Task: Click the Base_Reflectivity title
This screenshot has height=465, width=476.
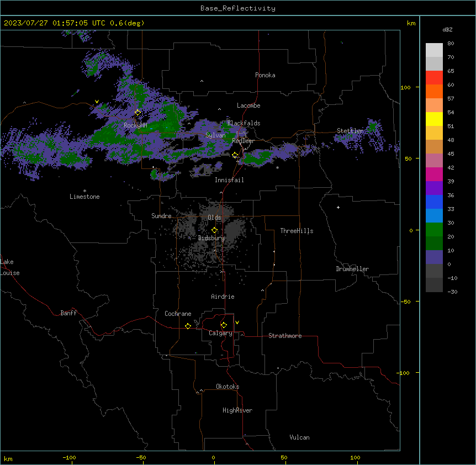Action: pos(238,8)
